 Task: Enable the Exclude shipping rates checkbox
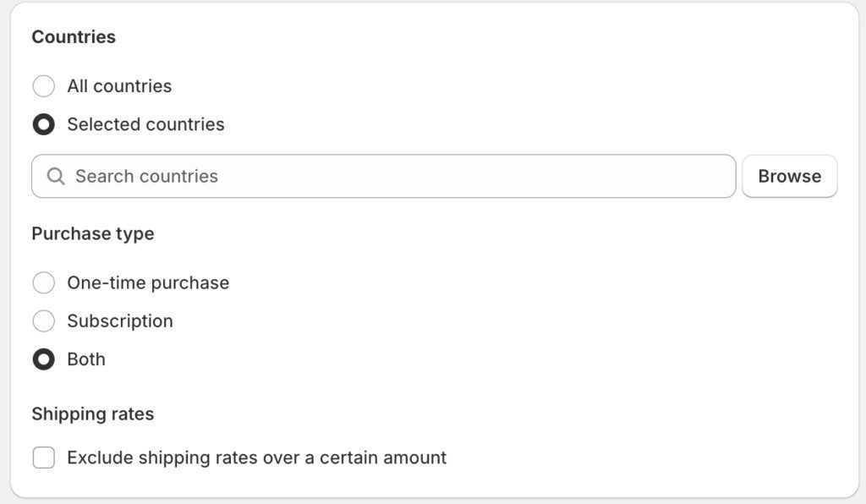click(43, 458)
